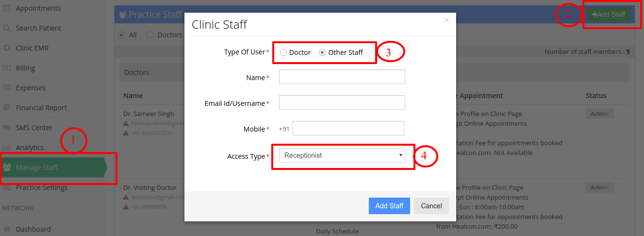Screen dimensions: 644x236
Task: Click warning icon beside +91-99999999
Action: click(126, 206)
